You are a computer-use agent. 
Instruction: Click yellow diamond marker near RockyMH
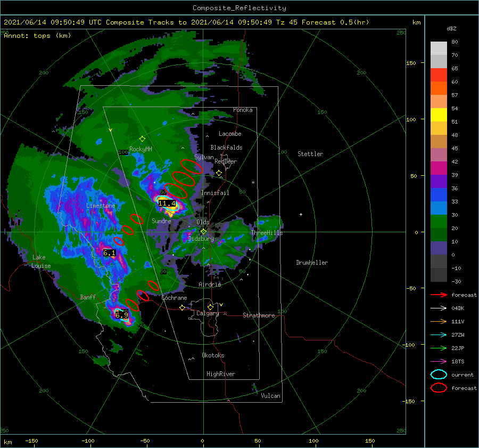coord(142,139)
